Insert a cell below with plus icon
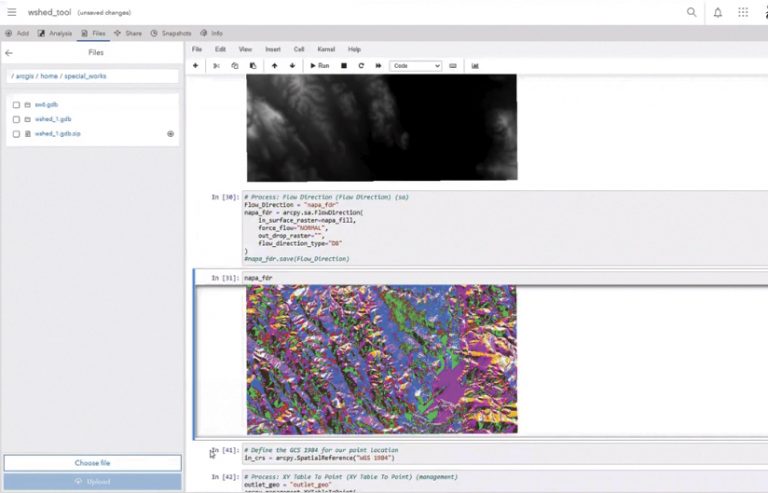 195,66
